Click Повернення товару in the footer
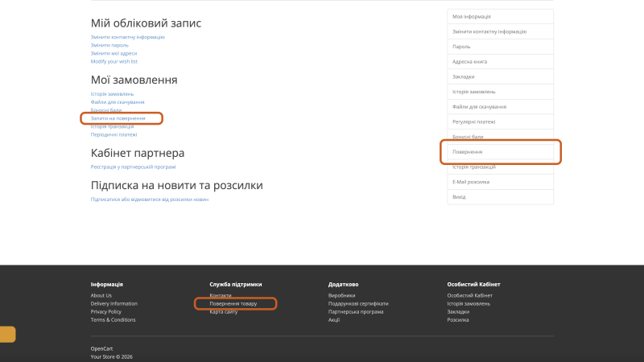The image size is (644, 362). pyautogui.click(x=233, y=304)
